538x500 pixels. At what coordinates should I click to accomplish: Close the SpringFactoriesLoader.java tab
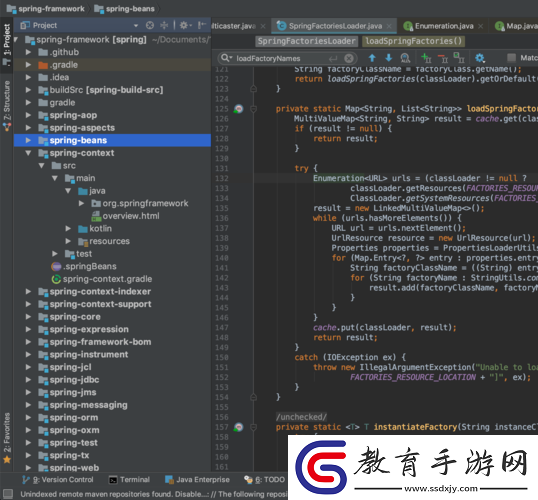point(389,26)
